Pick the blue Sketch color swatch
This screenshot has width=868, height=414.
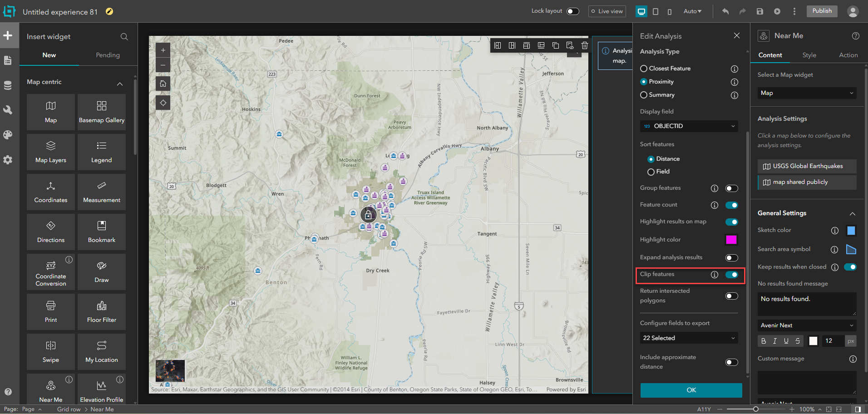coord(851,231)
